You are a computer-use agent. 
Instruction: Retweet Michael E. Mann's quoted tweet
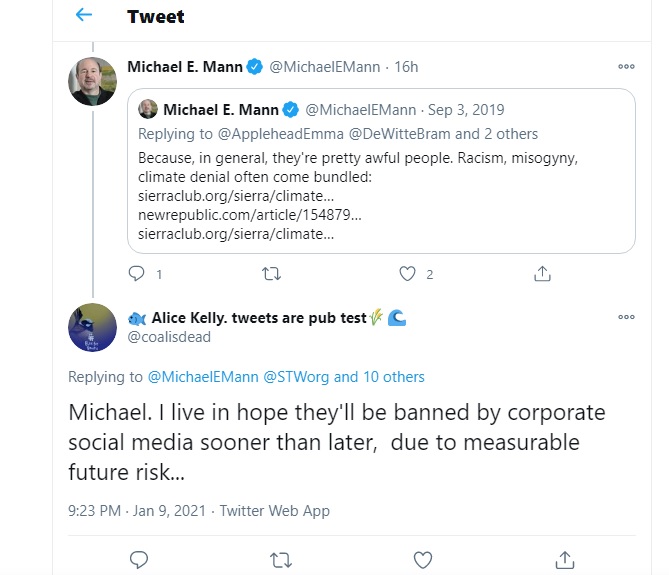click(x=272, y=273)
